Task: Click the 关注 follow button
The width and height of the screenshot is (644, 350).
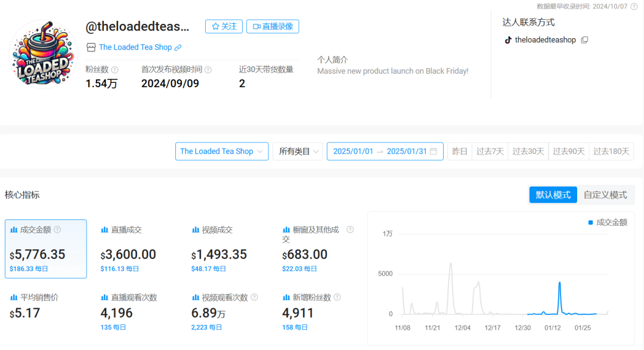Action: click(x=224, y=26)
